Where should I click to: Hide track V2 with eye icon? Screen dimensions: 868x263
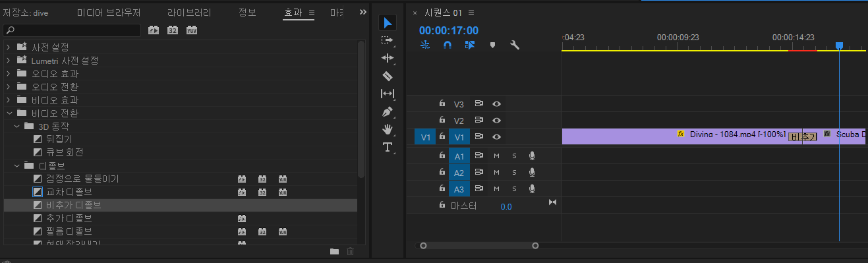coord(497,120)
